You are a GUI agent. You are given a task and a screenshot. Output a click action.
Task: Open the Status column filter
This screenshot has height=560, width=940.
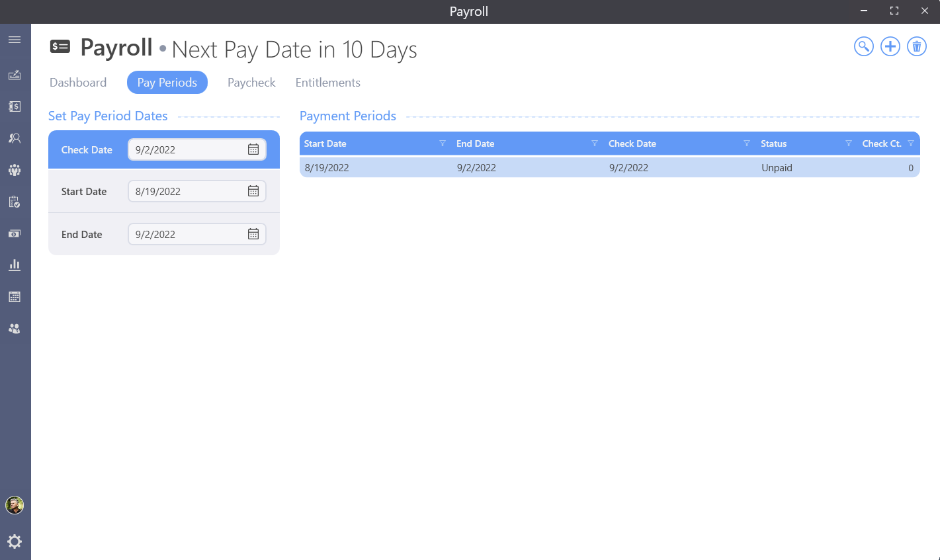point(848,143)
